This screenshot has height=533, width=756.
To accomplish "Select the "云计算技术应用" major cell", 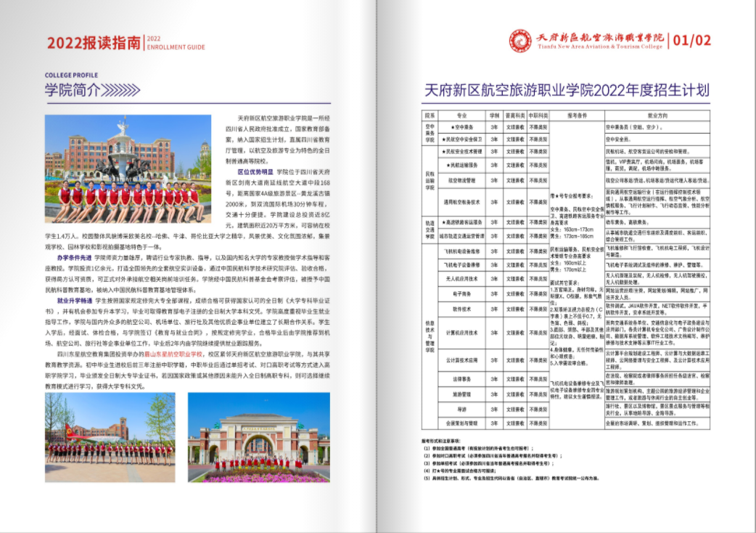I will point(462,360).
